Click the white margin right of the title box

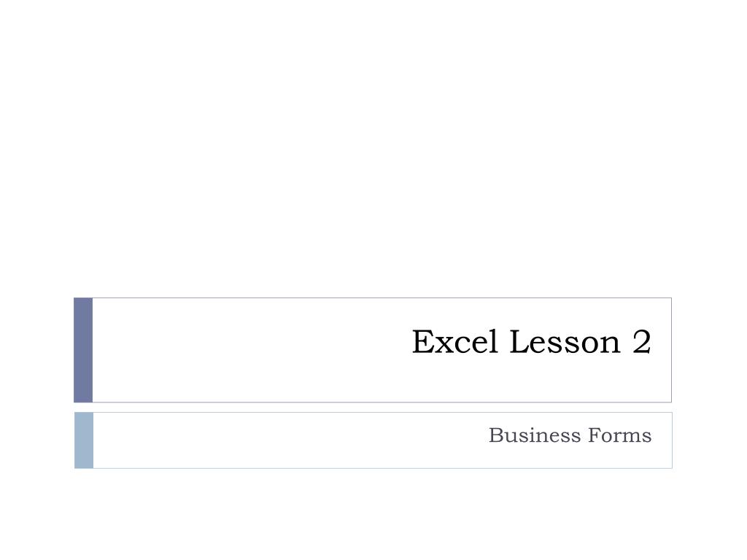pyautogui.click(x=710, y=350)
